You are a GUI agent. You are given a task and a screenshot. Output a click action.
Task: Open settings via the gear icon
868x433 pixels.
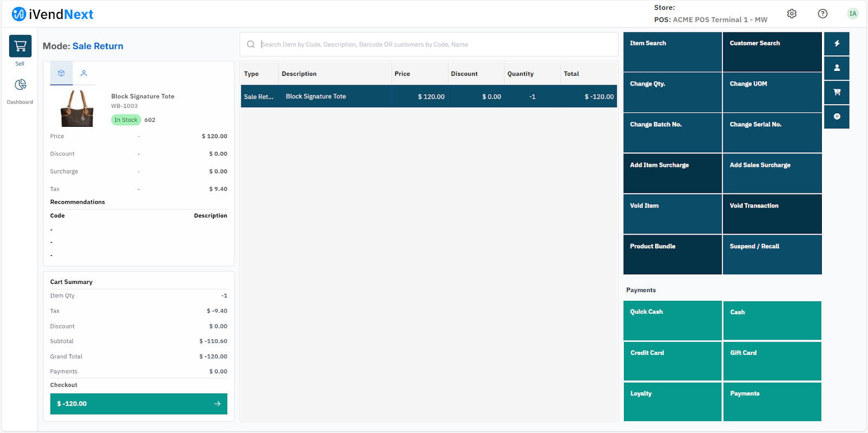tap(792, 14)
